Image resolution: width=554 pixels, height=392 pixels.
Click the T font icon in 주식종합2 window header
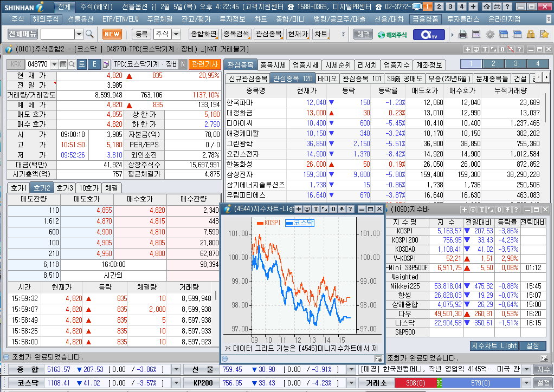point(485,49)
